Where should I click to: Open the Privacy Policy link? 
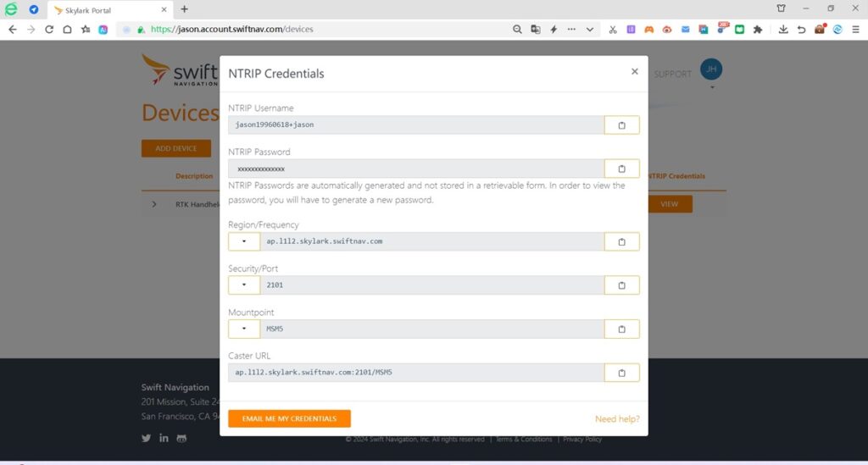point(582,440)
